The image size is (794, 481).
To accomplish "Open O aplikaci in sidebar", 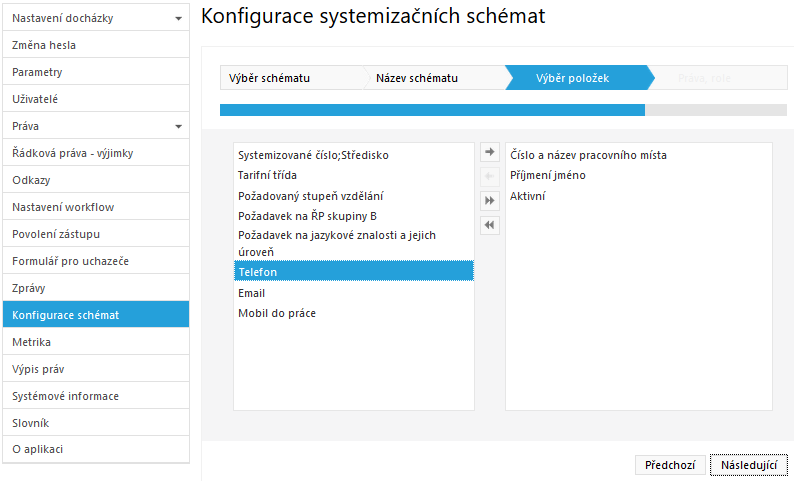I will pos(96,449).
